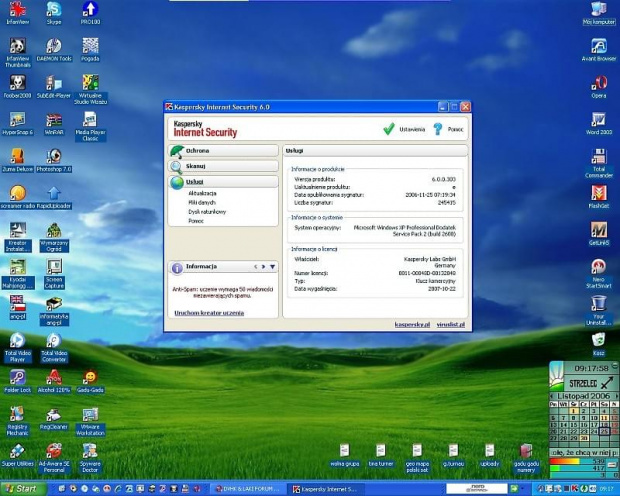Click the Nero search box in taskbar
Screen dimensions: 620x496
(477, 489)
